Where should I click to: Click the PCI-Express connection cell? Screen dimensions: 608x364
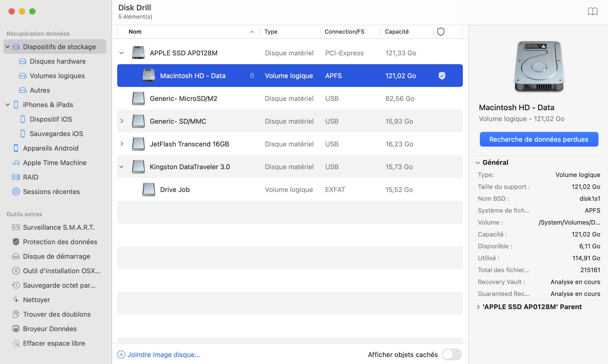[344, 53]
